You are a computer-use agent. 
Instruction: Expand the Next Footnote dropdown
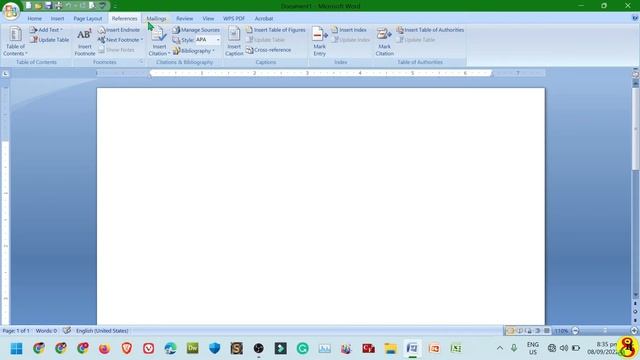click(142, 40)
